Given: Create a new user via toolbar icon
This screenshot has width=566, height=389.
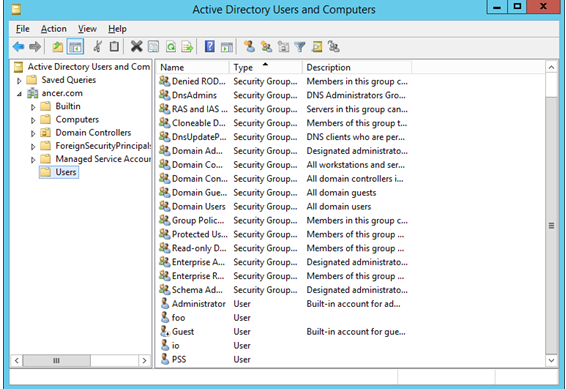Looking at the screenshot, I should [x=249, y=47].
